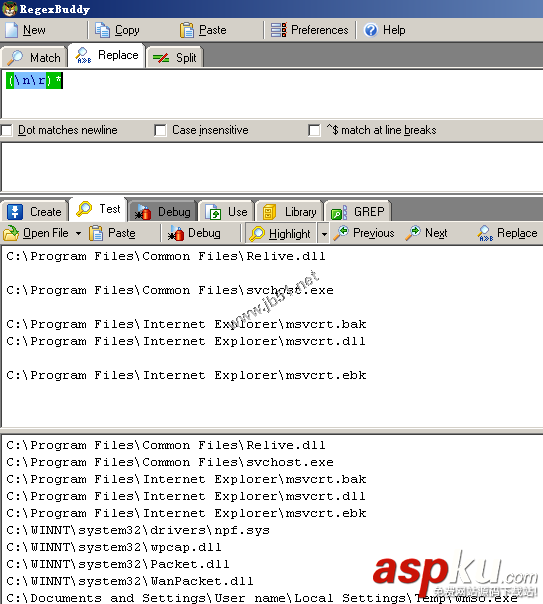Click the Debug tab bug icon
This screenshot has height=604, width=543.
point(143,212)
